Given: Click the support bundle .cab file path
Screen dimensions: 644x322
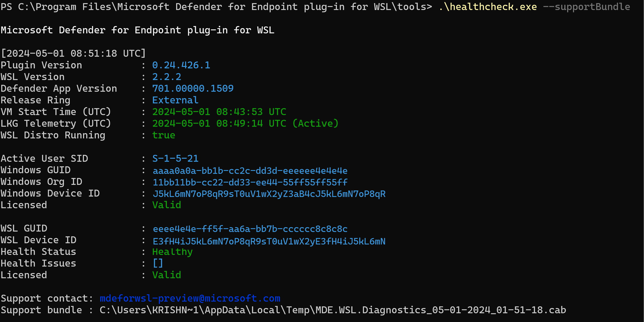Looking at the screenshot, I should (x=333, y=310).
